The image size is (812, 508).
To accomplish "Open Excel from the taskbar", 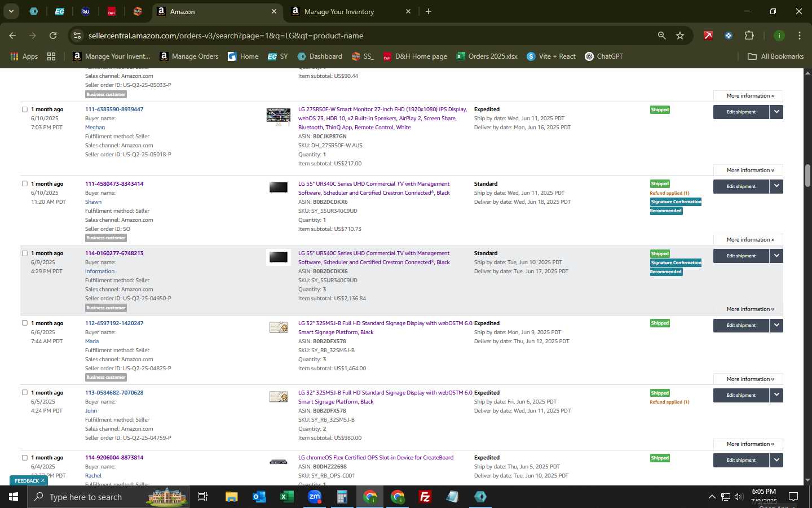I will 287,497.
